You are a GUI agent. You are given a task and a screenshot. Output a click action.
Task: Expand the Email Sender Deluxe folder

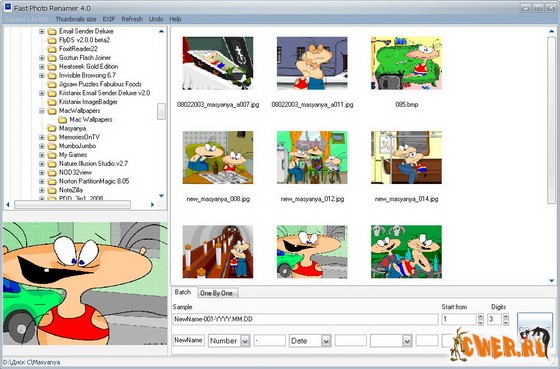tap(42, 31)
